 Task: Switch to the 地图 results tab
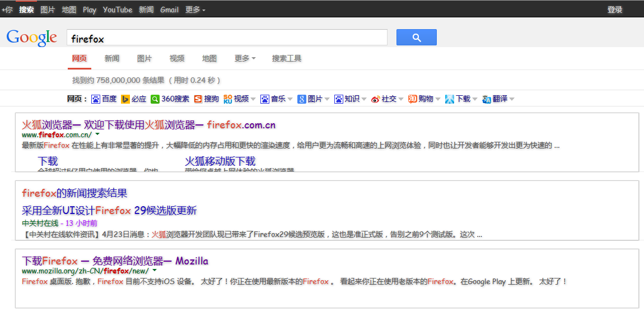(209, 58)
